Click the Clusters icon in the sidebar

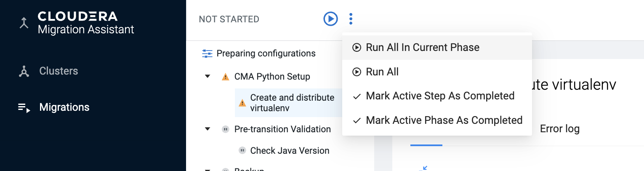24,72
